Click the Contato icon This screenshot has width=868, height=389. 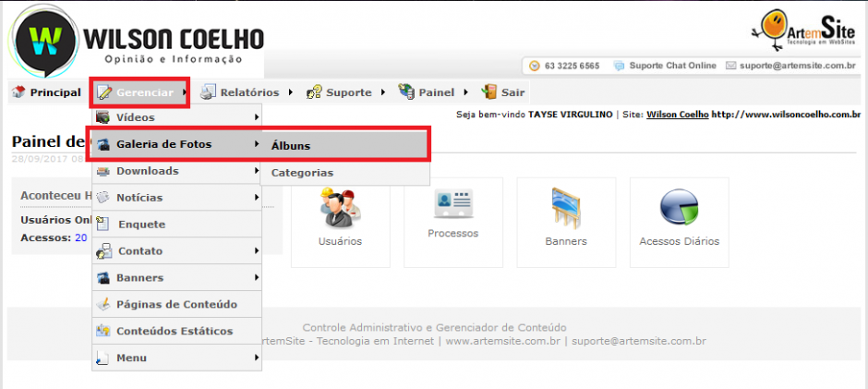coord(104,251)
